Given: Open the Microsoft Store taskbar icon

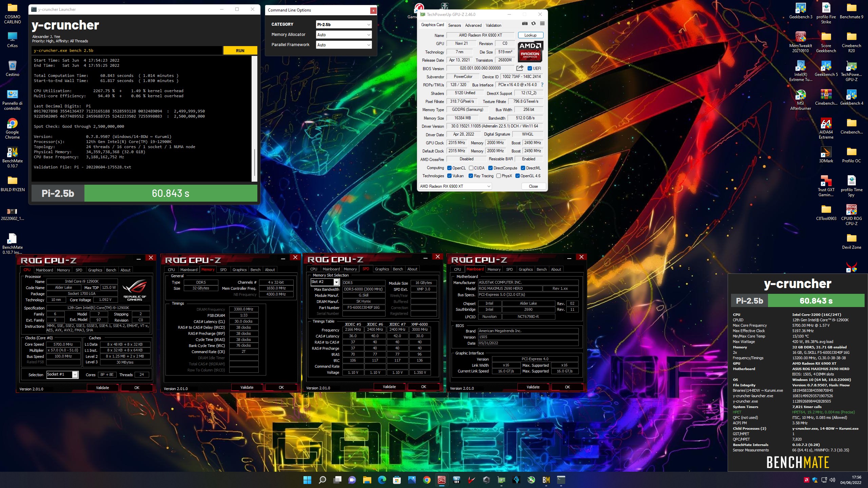Looking at the screenshot, I should click(397, 480).
